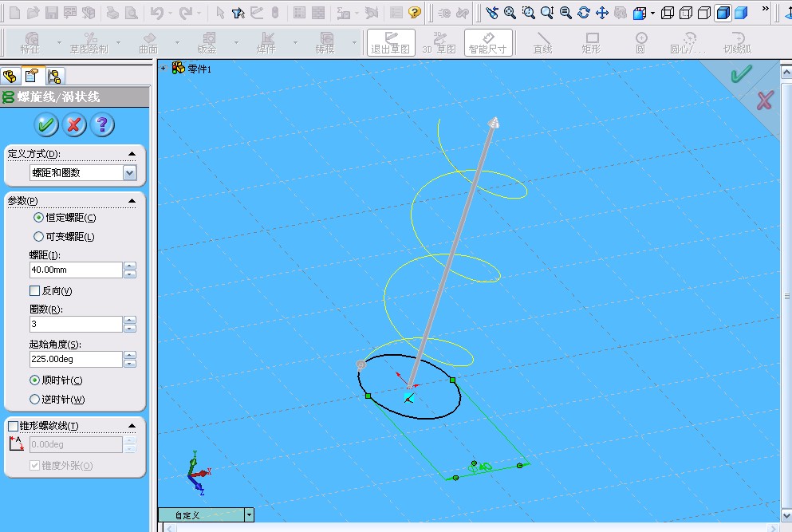Click the Selection Filter toggle icon
Image resolution: width=792 pixels, height=532 pixels.
(x=238, y=13)
